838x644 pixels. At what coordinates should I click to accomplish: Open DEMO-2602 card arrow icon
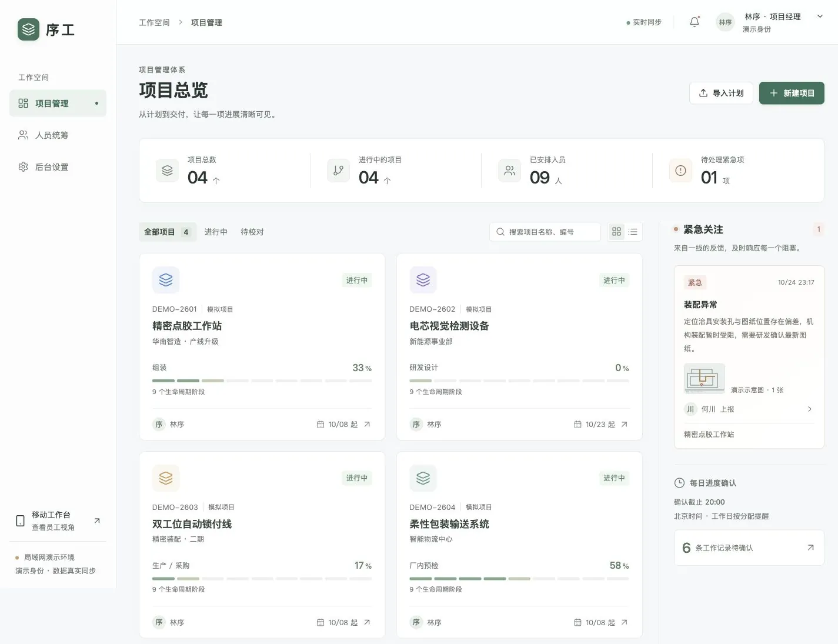pyautogui.click(x=625, y=424)
